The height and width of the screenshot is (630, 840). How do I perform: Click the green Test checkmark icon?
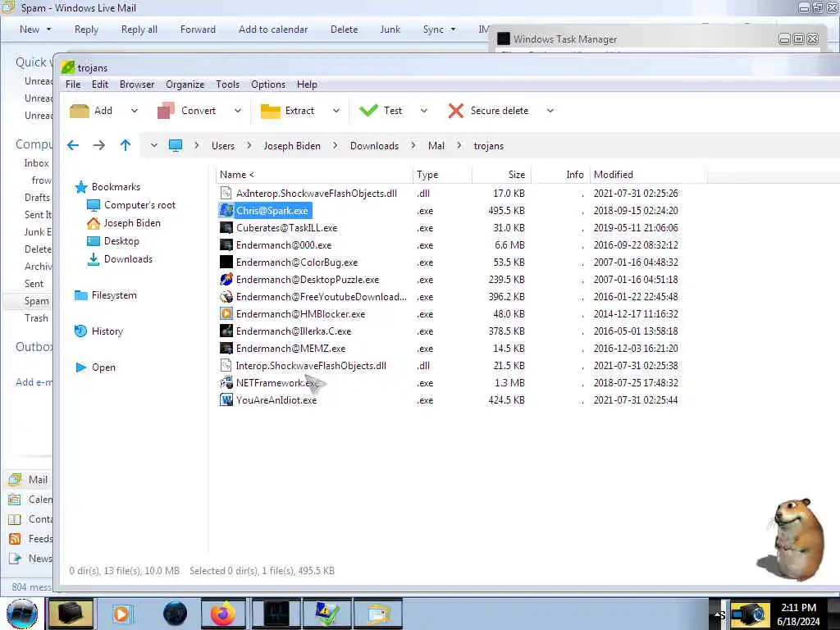pos(368,111)
